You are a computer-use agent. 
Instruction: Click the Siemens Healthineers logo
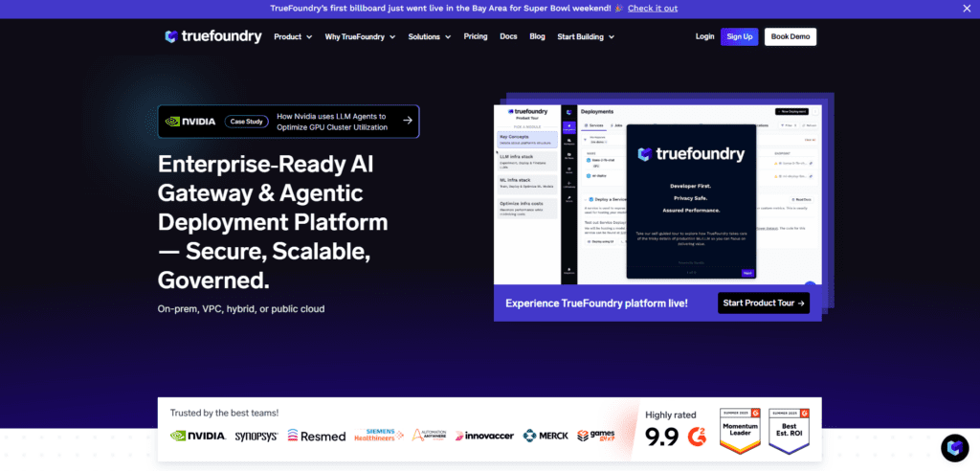pyautogui.click(x=379, y=435)
